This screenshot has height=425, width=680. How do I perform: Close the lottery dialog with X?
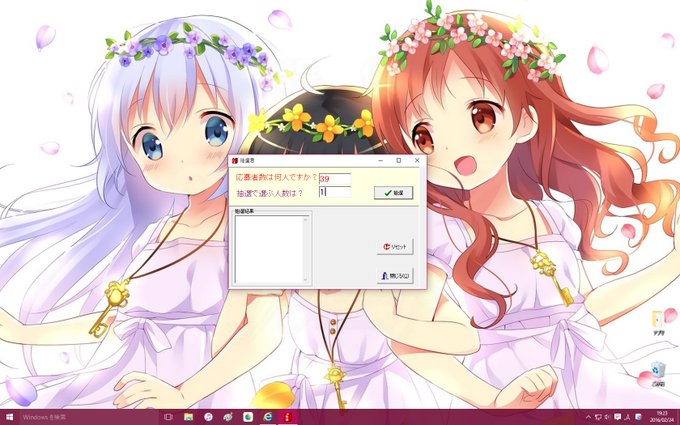(417, 160)
